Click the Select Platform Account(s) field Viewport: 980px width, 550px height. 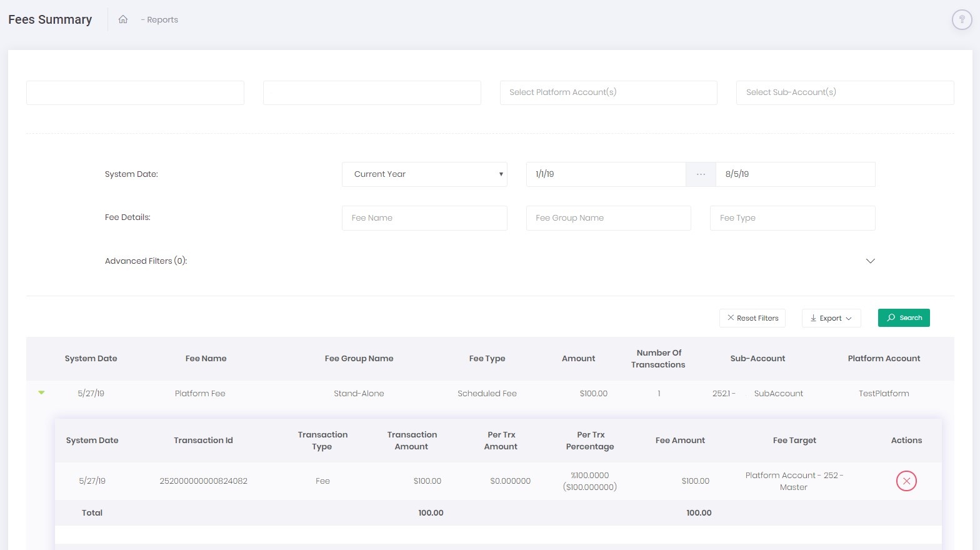608,92
